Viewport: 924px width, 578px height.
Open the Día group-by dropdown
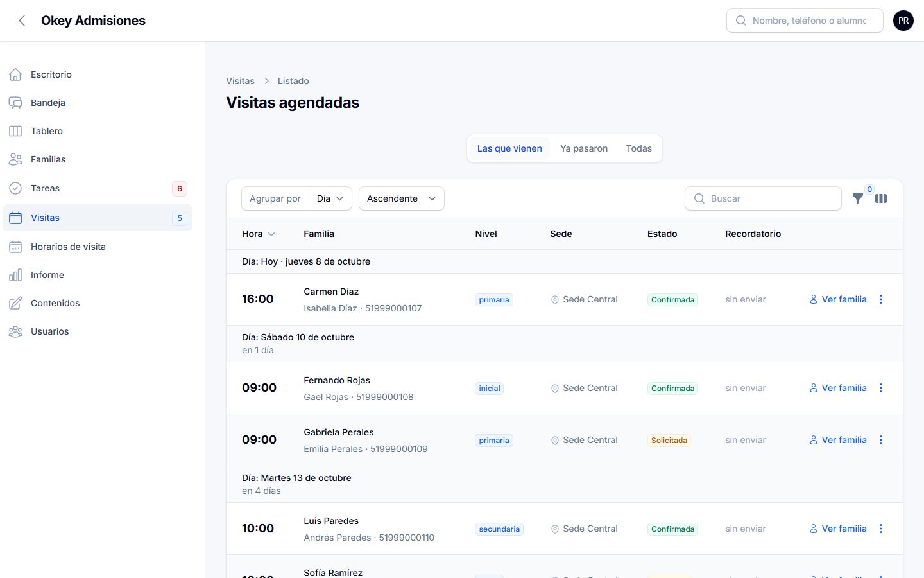click(330, 198)
